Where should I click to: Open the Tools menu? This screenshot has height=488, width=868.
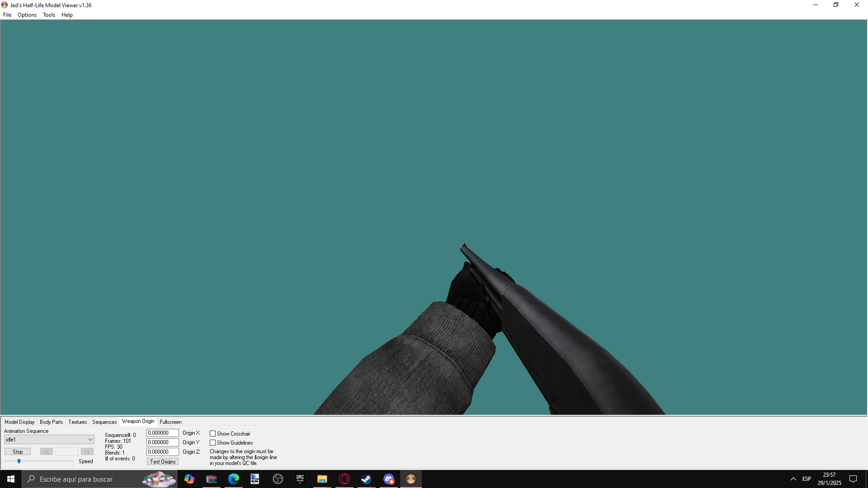[49, 14]
